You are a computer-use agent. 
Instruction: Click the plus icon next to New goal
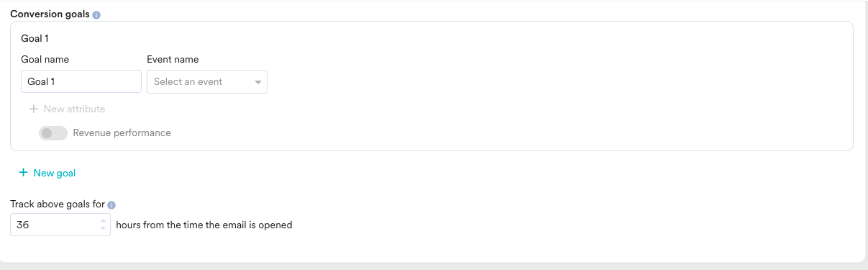23,173
